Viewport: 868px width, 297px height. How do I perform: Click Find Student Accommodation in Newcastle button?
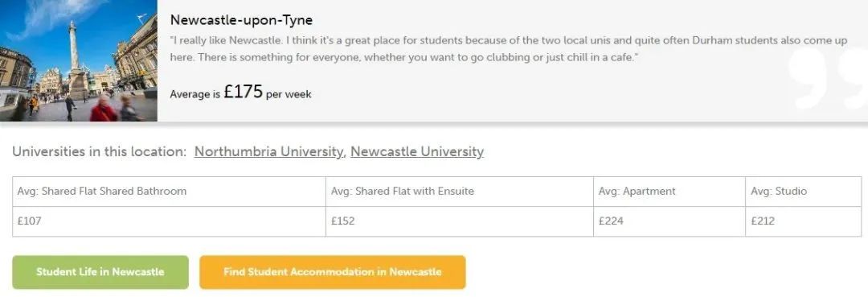[x=333, y=272]
